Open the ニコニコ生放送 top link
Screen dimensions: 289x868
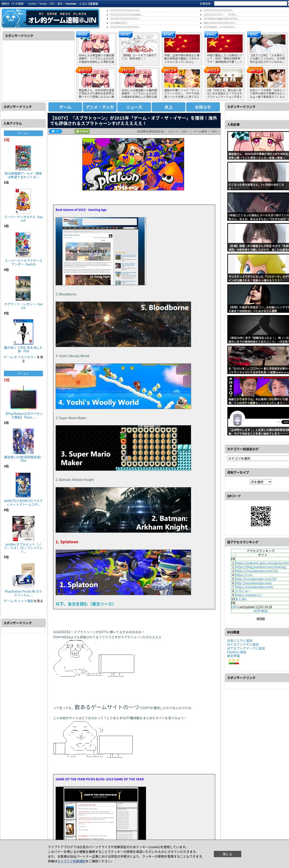pyautogui.click(x=88, y=4)
